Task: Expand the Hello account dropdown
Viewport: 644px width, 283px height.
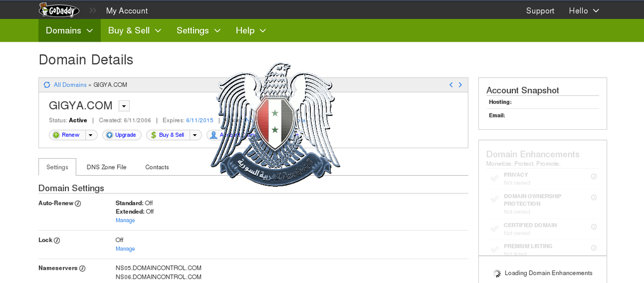Action: (x=584, y=11)
